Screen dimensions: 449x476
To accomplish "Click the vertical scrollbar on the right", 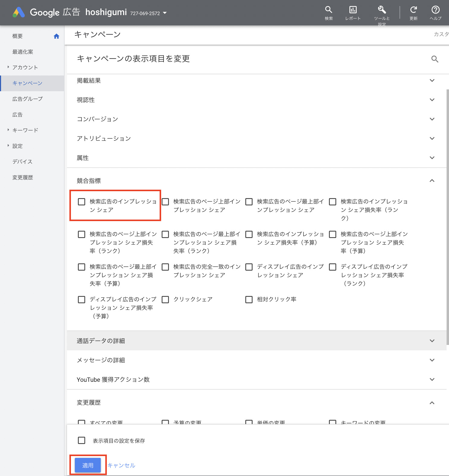I will click(x=447, y=211).
